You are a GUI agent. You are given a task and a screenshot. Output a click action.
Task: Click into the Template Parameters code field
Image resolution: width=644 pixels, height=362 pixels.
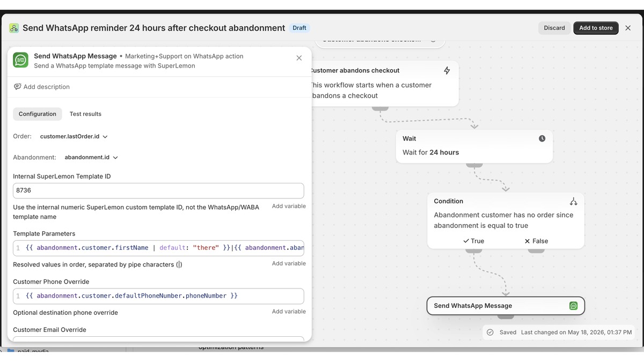158,248
